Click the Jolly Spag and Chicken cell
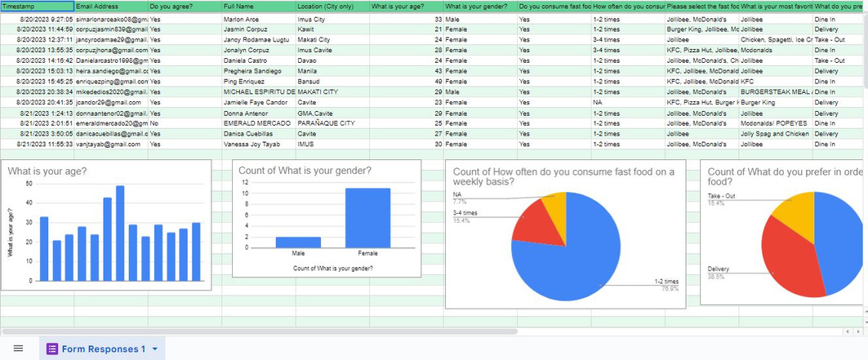Viewport: 868px width, 360px height. (x=776, y=133)
